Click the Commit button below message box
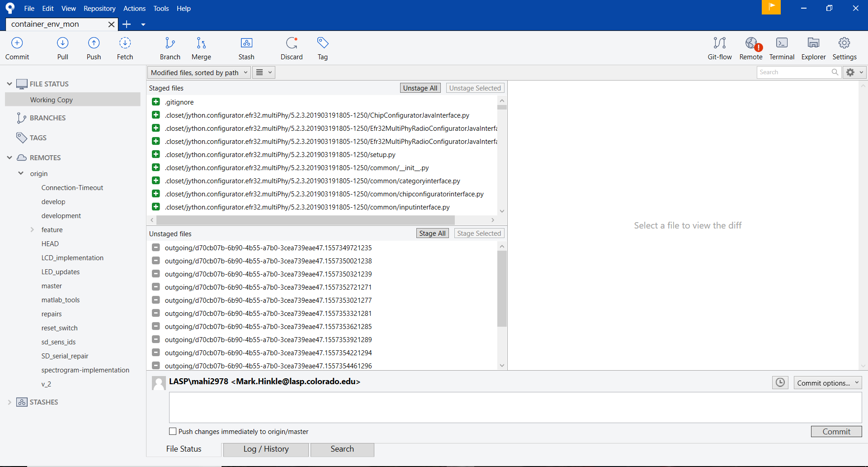This screenshot has height=467, width=868. pyautogui.click(x=836, y=431)
